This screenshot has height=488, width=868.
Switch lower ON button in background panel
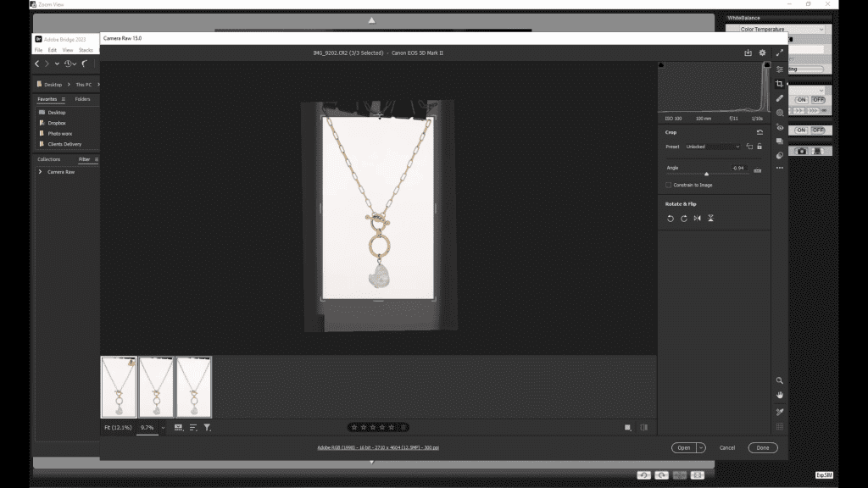tap(801, 130)
